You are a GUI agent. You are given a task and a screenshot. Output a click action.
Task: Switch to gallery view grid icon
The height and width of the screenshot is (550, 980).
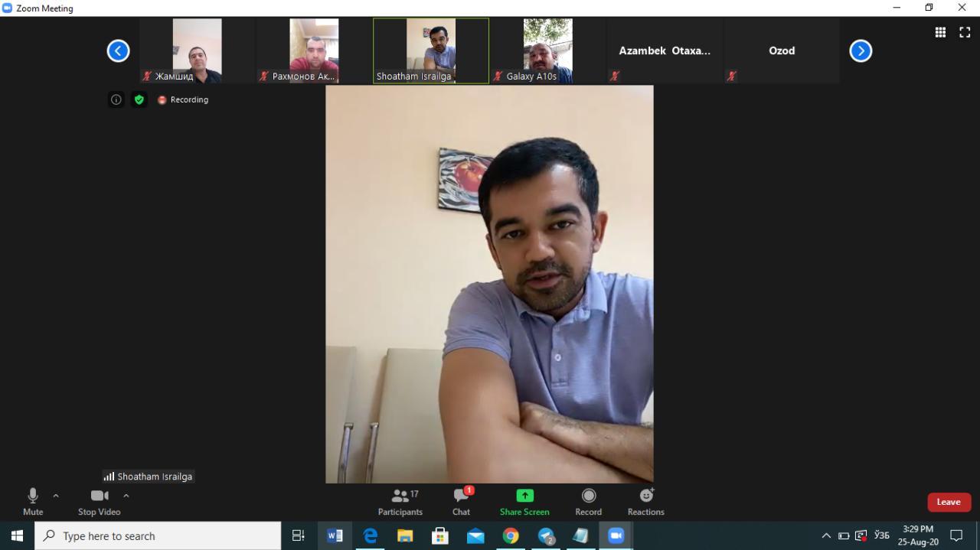click(x=940, y=32)
